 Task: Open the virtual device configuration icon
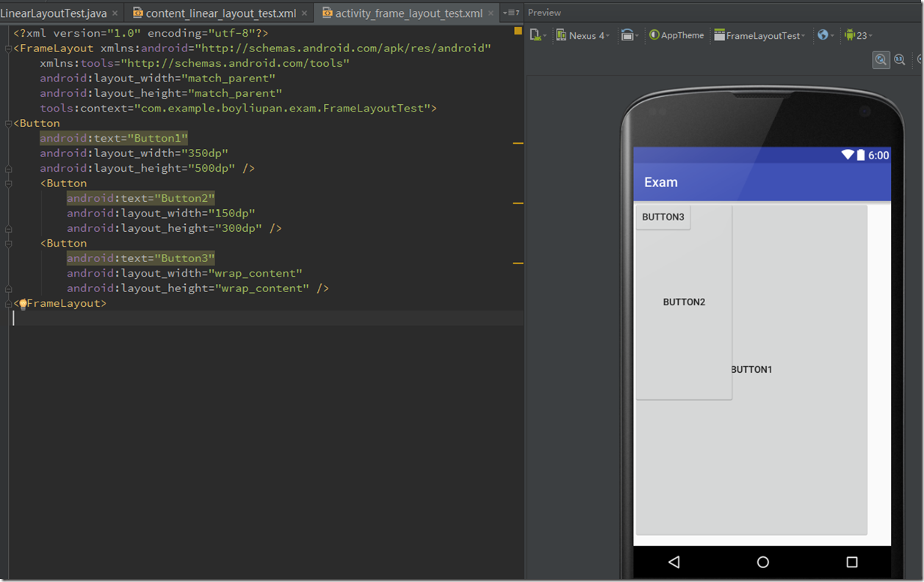click(x=536, y=35)
